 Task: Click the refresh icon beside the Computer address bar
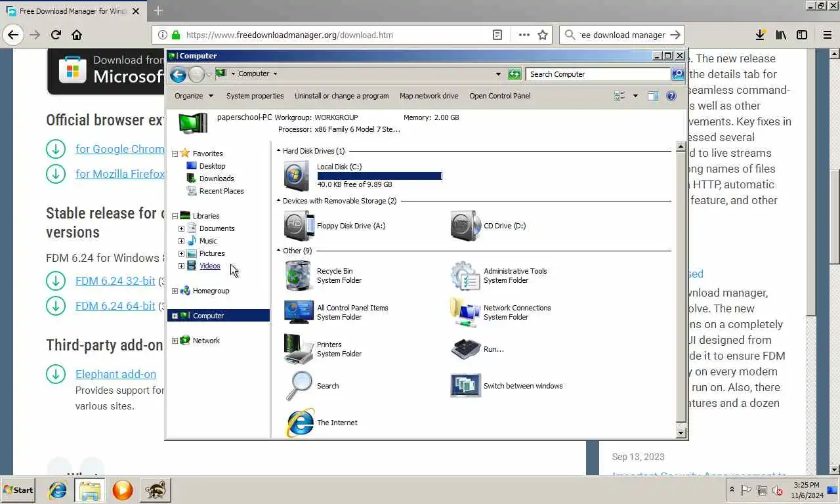[x=514, y=74]
